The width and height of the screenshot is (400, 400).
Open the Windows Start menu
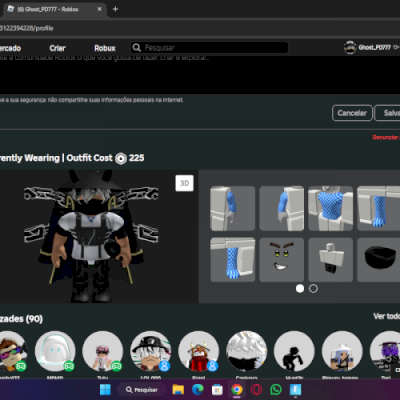pos(105,389)
